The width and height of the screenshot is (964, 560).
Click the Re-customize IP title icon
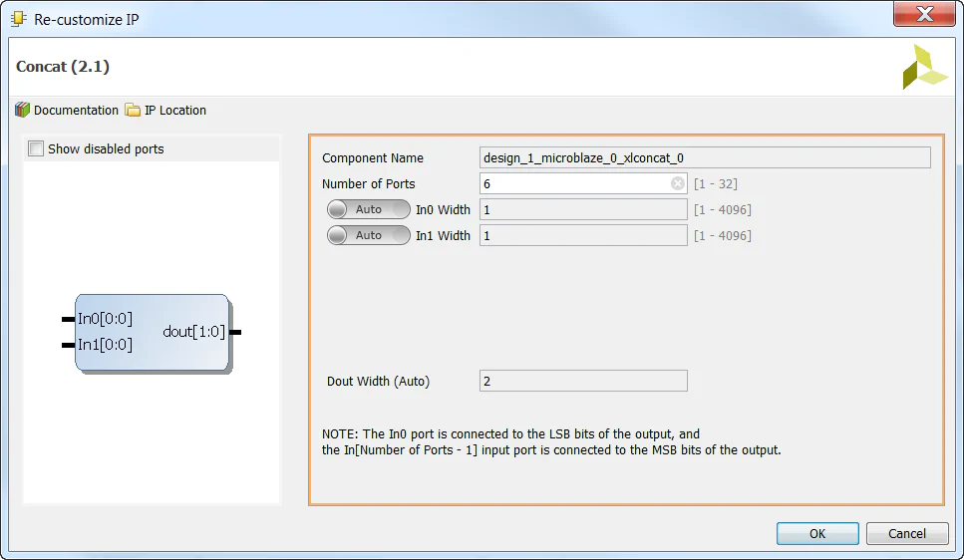tap(19, 19)
